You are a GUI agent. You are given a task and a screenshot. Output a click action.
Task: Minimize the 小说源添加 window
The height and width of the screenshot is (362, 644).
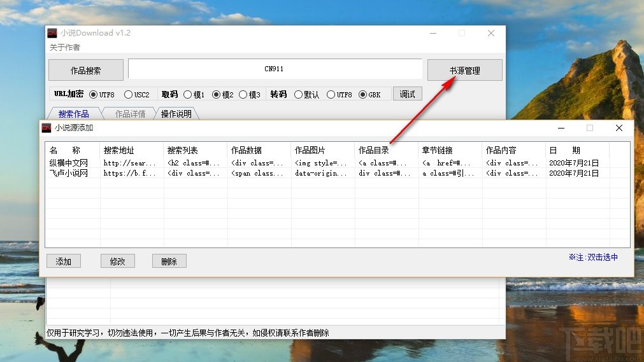(561, 128)
